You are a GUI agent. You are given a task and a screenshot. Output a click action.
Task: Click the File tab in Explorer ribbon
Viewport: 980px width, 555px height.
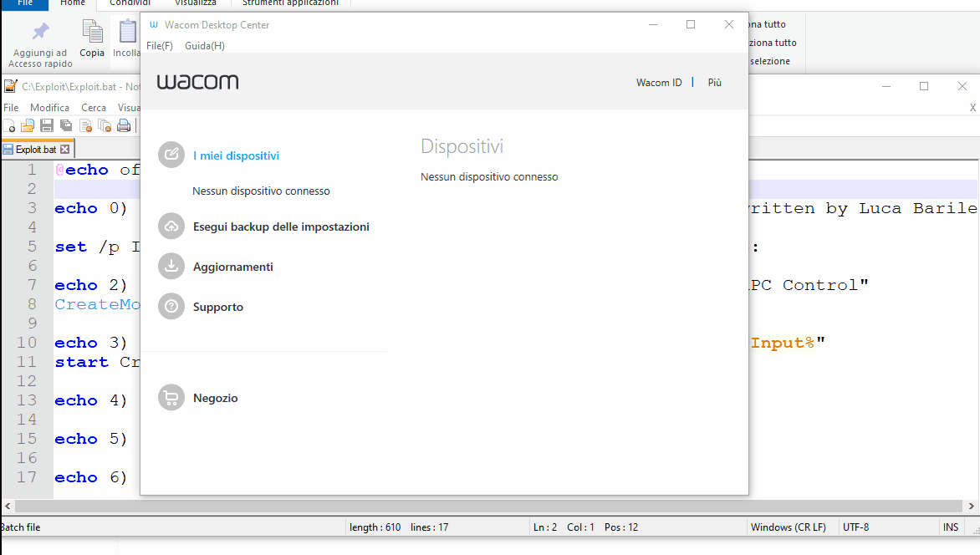(x=25, y=3)
